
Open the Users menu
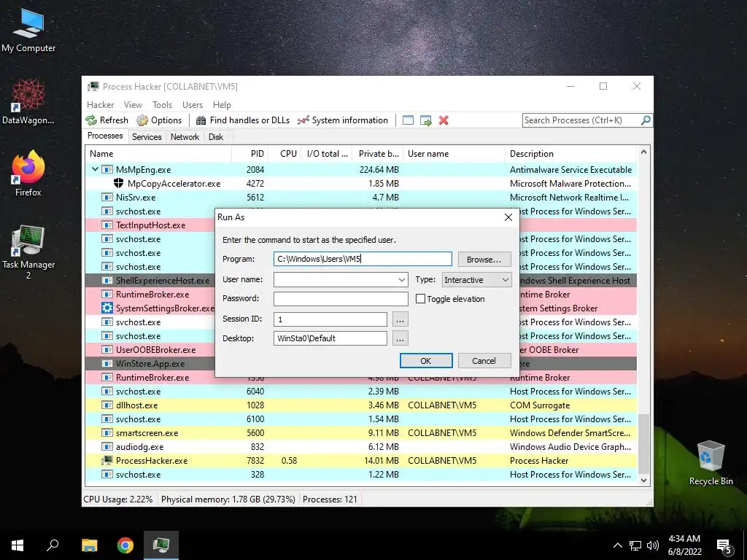coord(193,105)
